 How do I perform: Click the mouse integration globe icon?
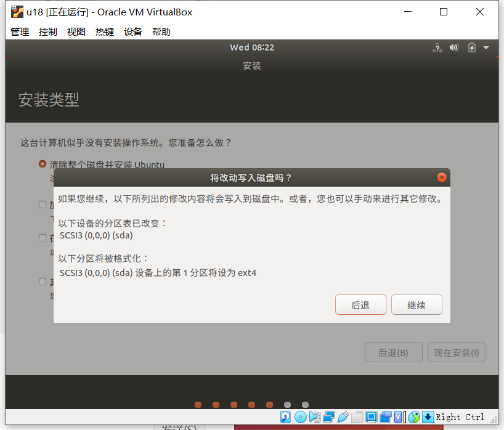[414, 417]
